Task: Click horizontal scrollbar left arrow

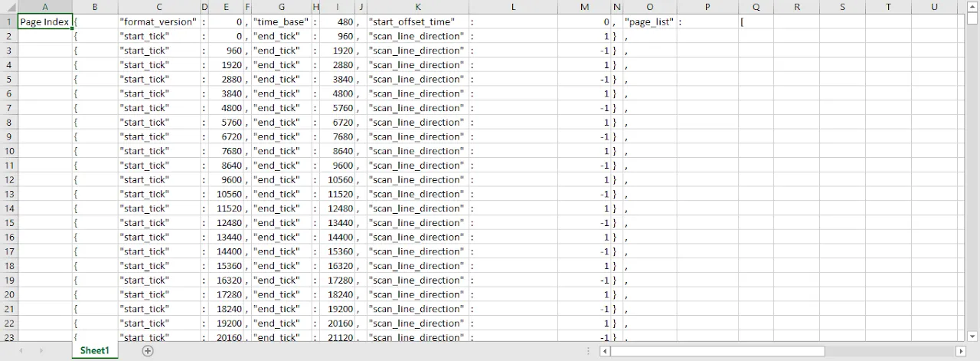Action: (x=605, y=351)
